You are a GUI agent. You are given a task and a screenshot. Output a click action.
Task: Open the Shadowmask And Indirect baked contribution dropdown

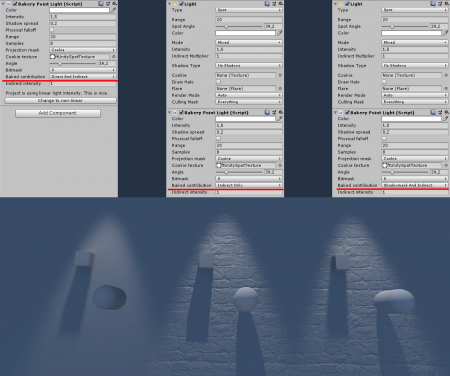pos(415,185)
